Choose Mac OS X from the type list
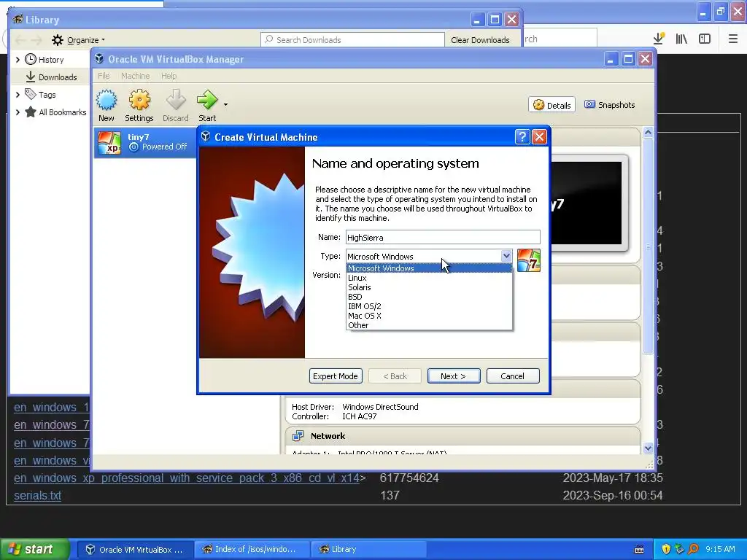Screen dimensions: 747x560 point(429,316)
